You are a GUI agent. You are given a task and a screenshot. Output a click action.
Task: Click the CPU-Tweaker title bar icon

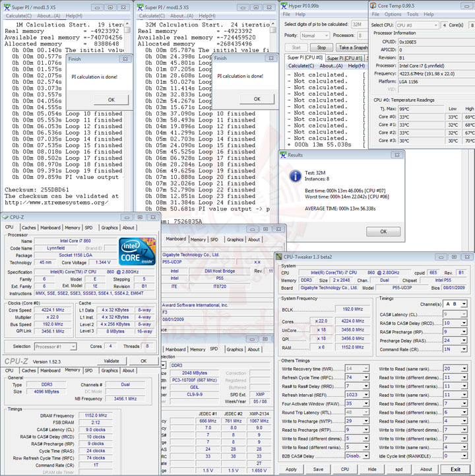(279, 257)
